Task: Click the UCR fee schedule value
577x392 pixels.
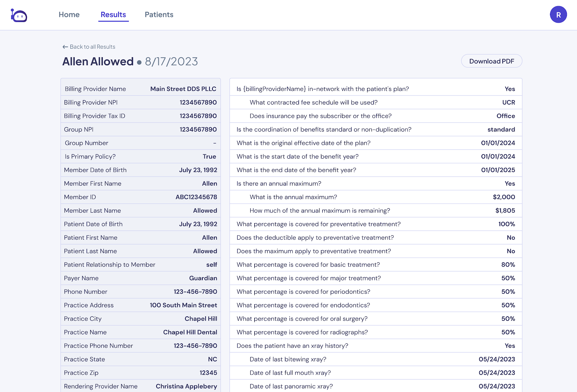Action: [508, 102]
